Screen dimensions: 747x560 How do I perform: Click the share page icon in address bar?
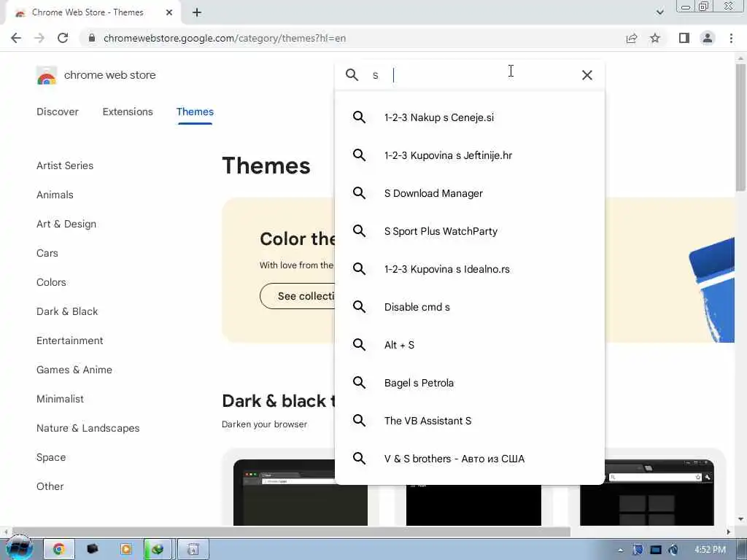[632, 38]
